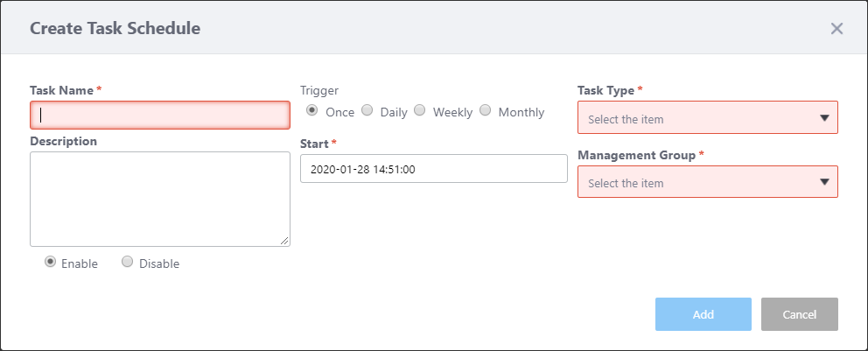Select the Enable radio button

tap(51, 262)
